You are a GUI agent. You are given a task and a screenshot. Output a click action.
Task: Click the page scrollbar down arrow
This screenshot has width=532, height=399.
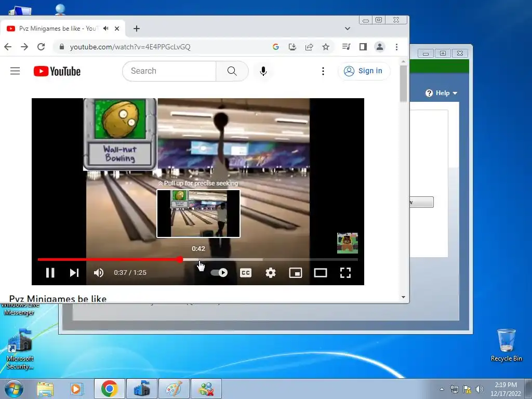pyautogui.click(x=403, y=297)
